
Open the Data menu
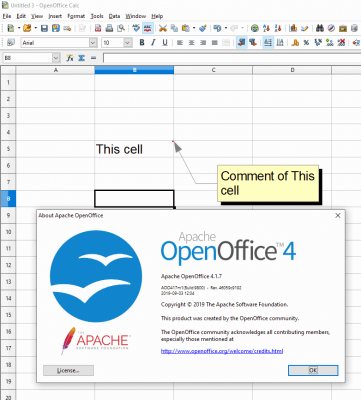tap(114, 16)
